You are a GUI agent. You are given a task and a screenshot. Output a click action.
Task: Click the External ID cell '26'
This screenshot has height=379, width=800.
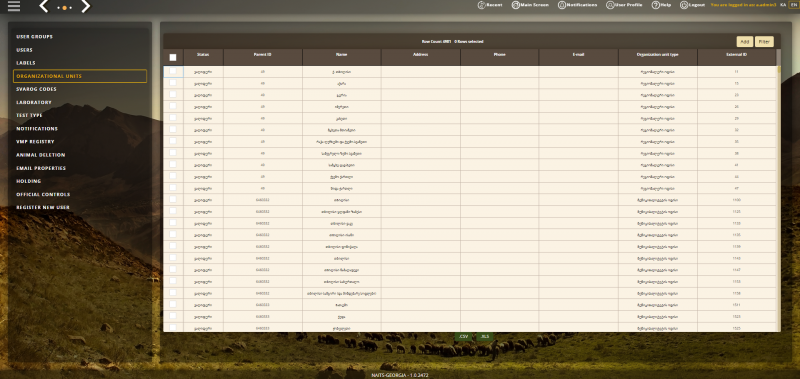[736, 107]
